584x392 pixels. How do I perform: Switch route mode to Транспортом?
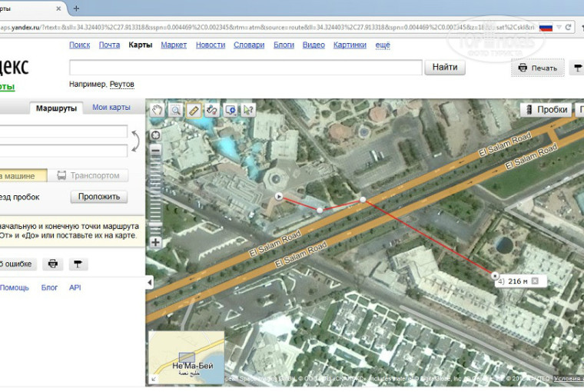(89, 175)
